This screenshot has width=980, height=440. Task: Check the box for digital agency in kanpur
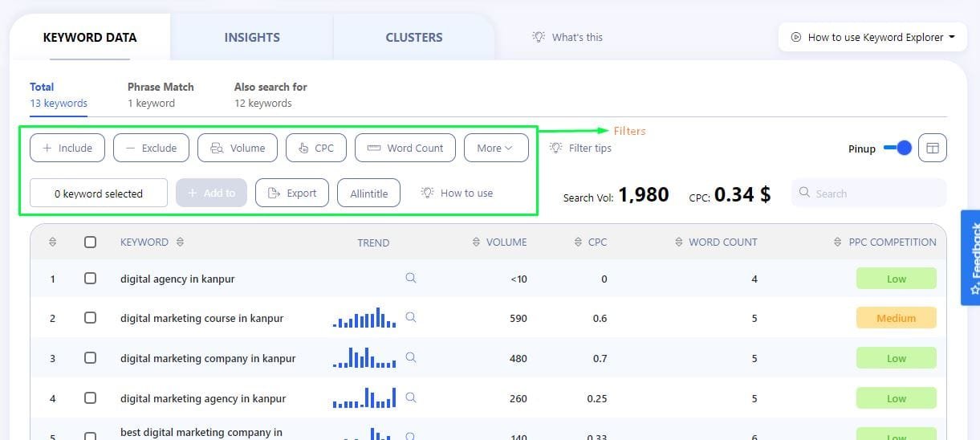(90, 279)
